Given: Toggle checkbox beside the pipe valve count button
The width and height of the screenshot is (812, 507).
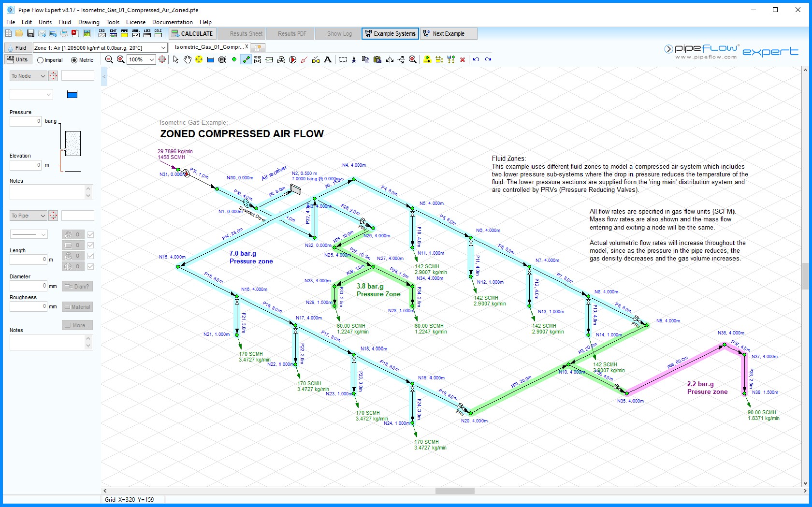Looking at the screenshot, I should (90, 234).
